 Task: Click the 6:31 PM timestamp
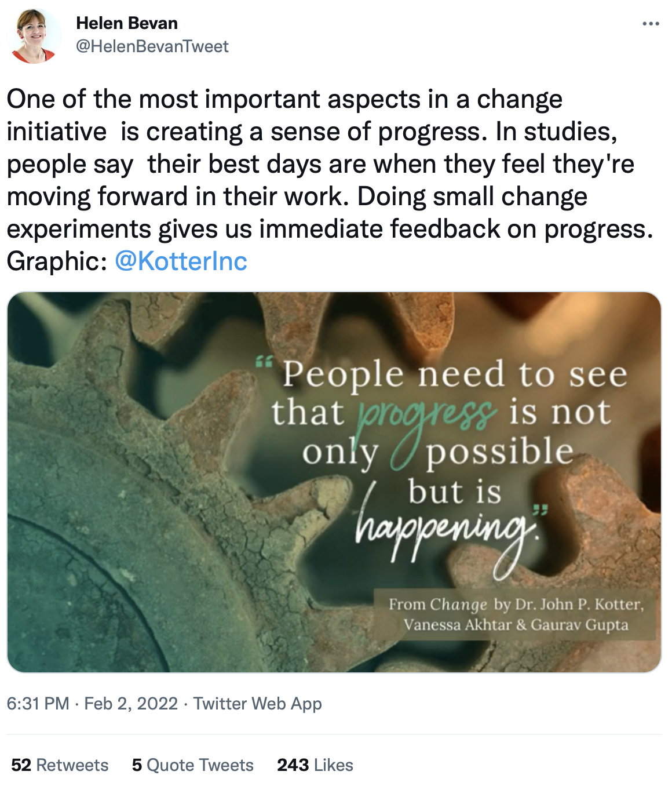(x=38, y=704)
